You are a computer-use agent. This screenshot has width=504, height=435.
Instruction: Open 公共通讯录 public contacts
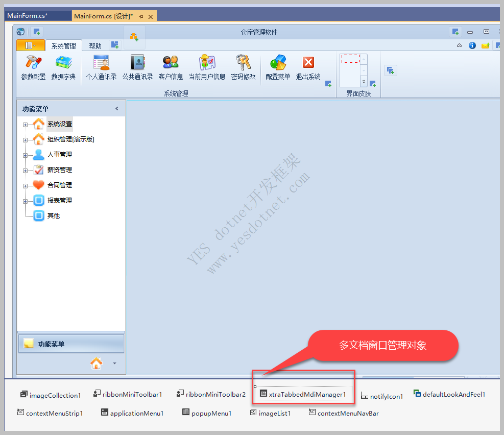(137, 68)
